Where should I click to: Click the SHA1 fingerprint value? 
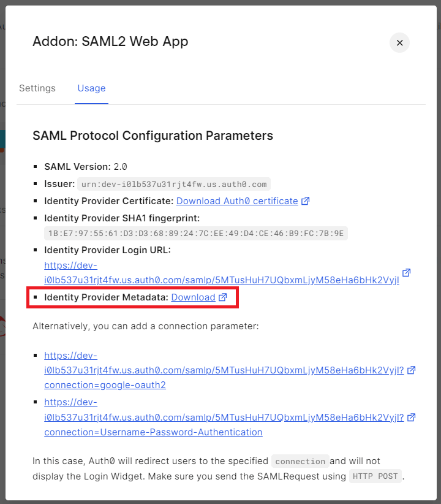[196, 233]
